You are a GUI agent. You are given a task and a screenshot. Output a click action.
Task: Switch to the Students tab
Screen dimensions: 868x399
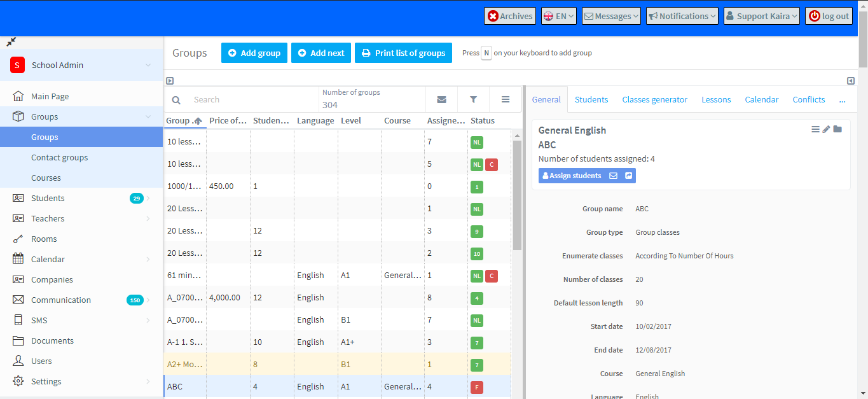(591, 99)
